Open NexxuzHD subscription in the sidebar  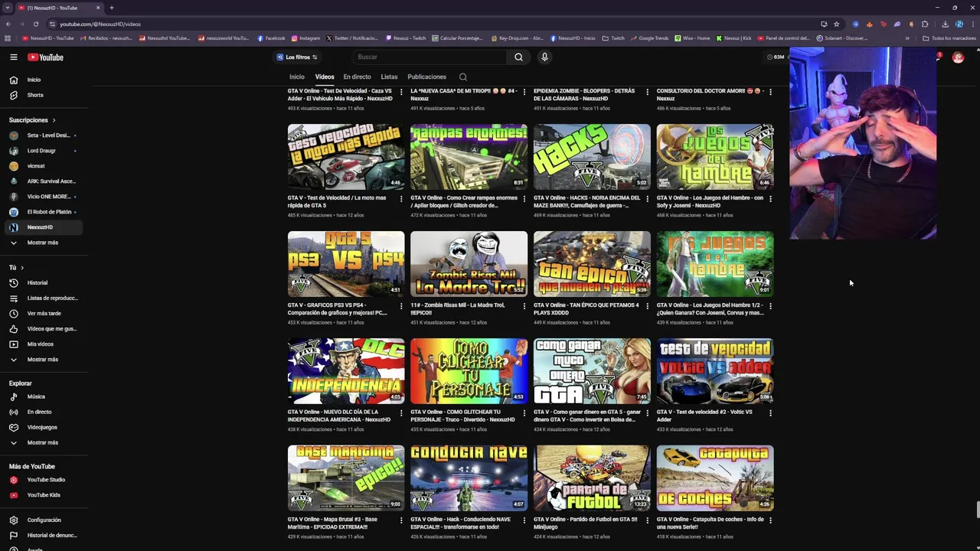[x=44, y=227]
